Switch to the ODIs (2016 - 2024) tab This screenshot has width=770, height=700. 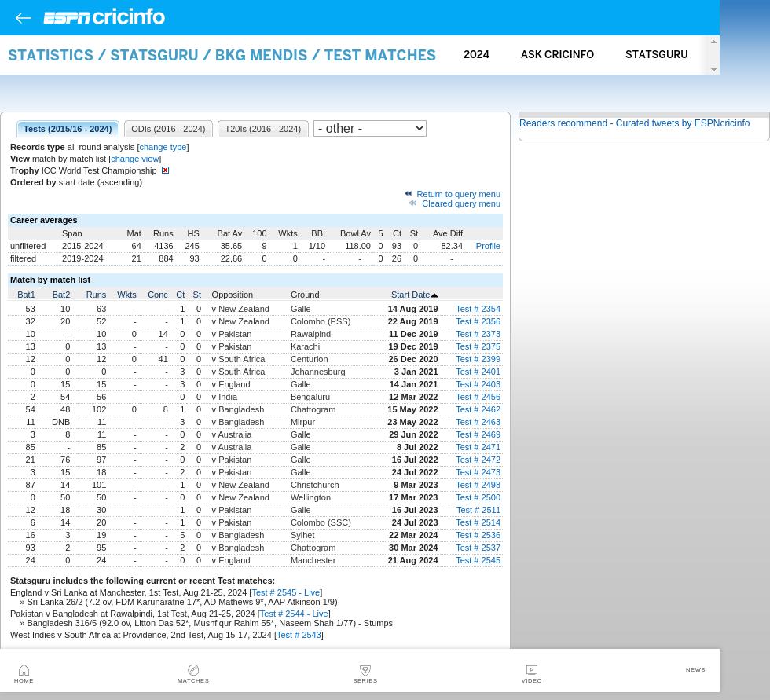168,129
